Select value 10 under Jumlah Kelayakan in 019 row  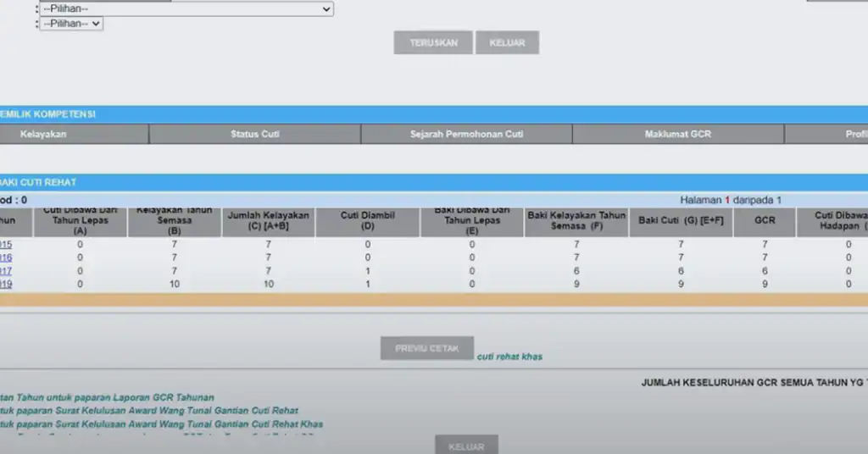pyautogui.click(x=269, y=285)
